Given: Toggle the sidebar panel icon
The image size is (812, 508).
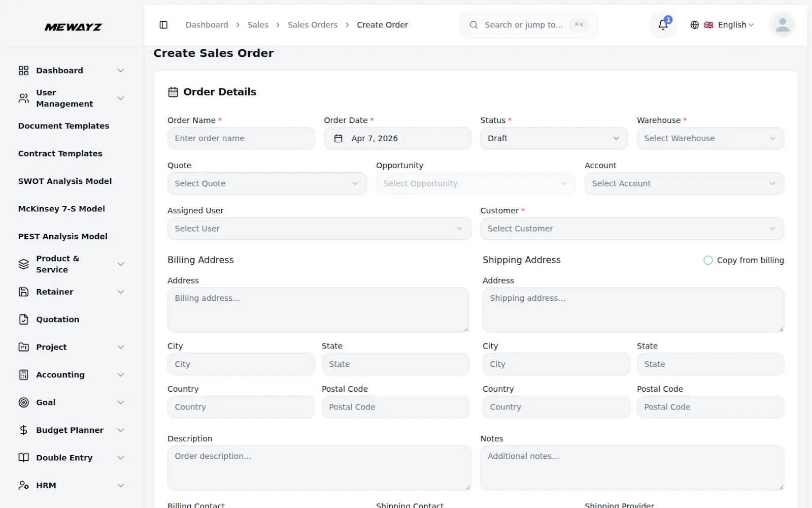Looking at the screenshot, I should tap(163, 25).
